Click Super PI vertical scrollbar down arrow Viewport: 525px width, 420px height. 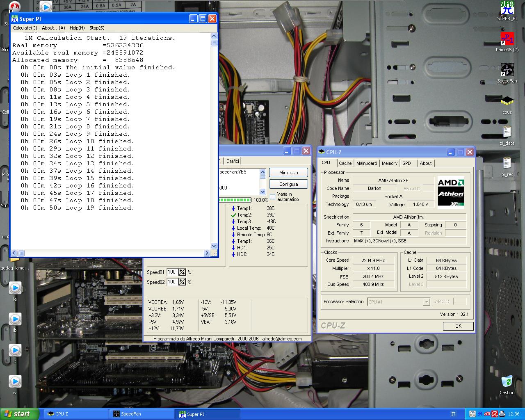[x=214, y=246]
